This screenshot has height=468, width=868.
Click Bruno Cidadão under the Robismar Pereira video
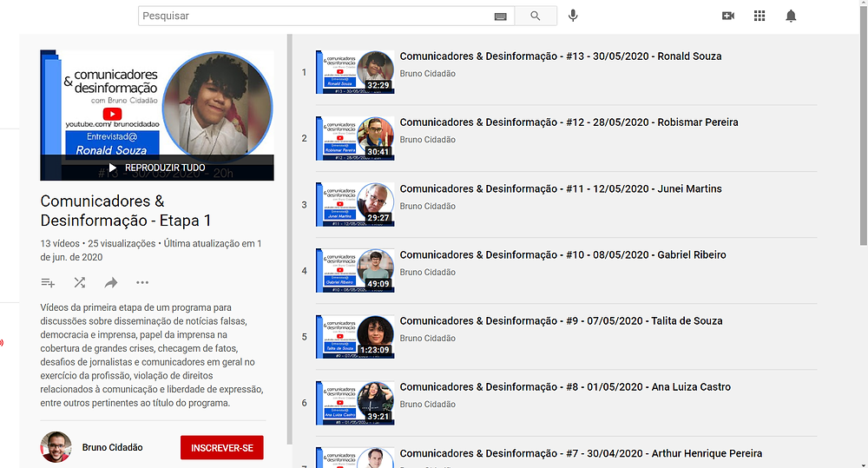[x=427, y=140]
